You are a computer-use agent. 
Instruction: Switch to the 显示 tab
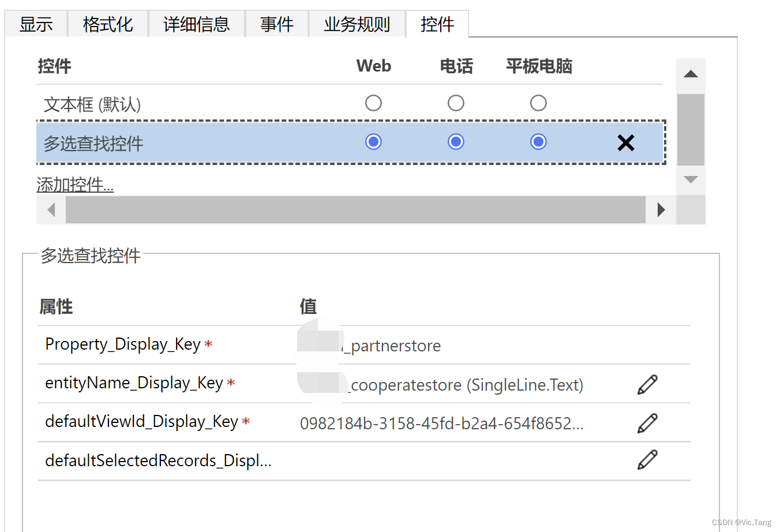click(36, 24)
